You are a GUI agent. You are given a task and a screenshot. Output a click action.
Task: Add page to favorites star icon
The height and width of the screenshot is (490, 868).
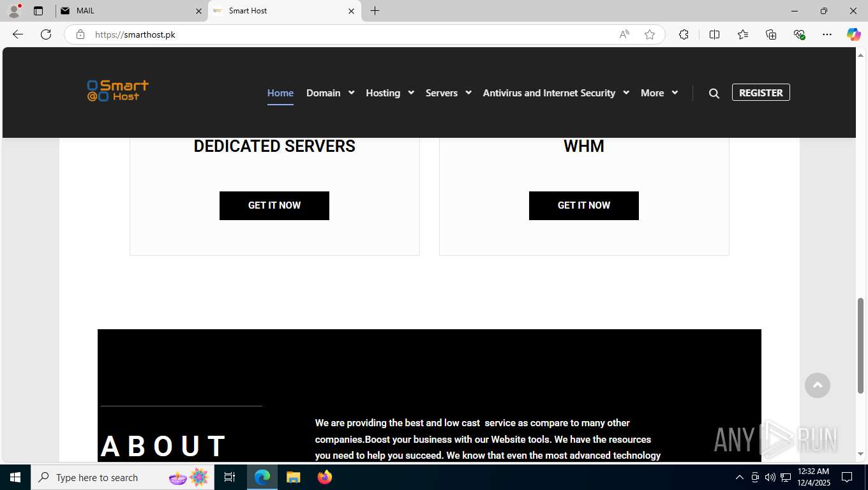pos(650,34)
